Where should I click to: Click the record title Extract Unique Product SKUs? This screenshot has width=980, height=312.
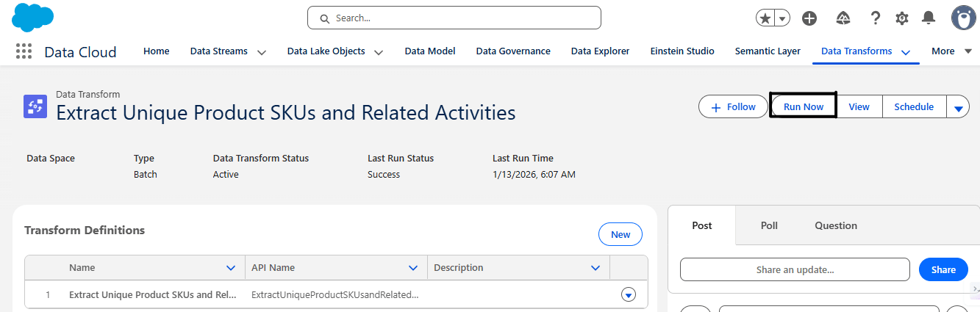[x=286, y=112]
